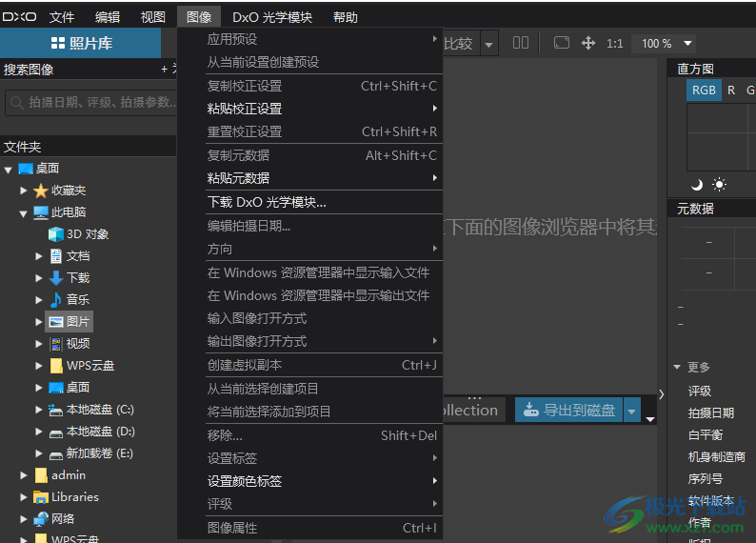The image size is (756, 543).
Task: Click the 文件夹 section header
Action: [x=89, y=147]
